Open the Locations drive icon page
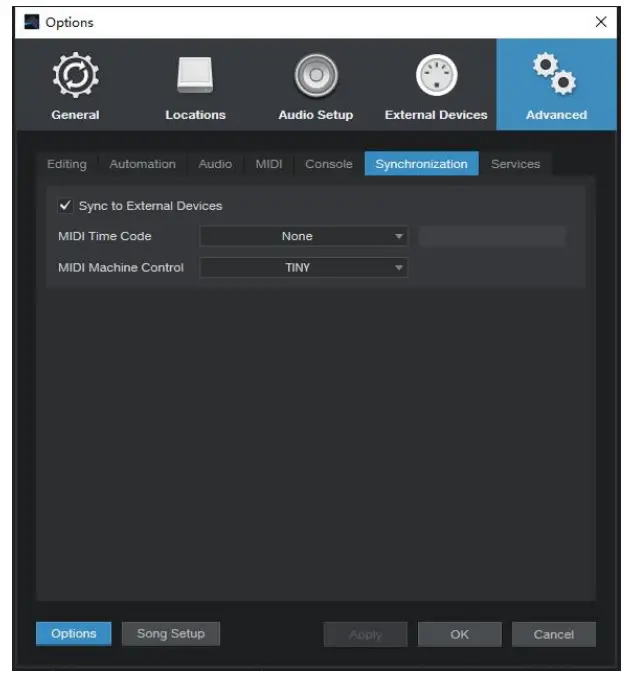This screenshot has width=630, height=678. click(x=195, y=85)
